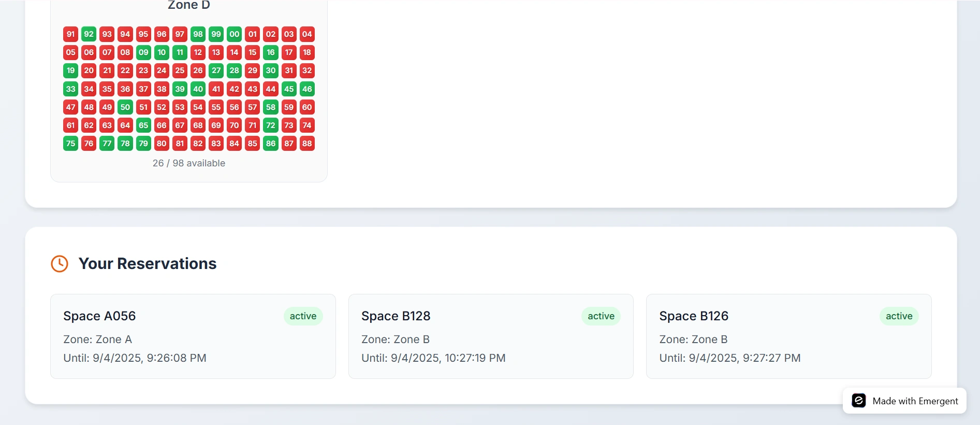
Task: Choose available parking space 16
Action: (271, 52)
